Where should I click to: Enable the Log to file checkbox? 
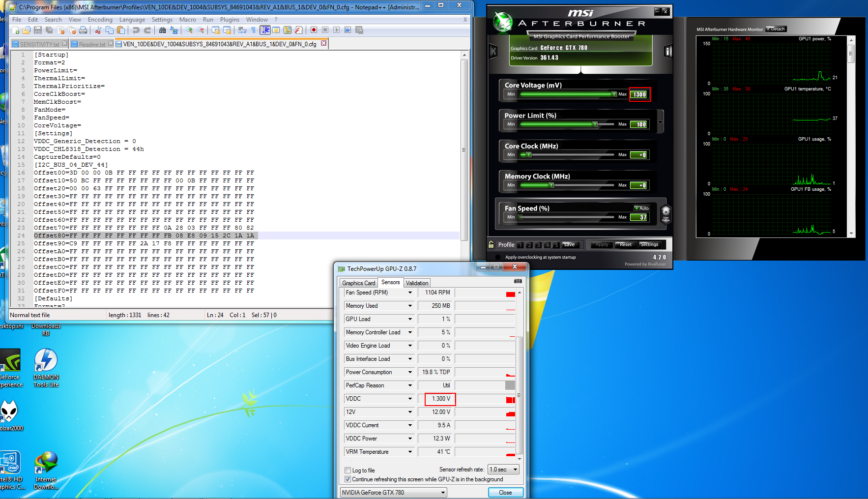click(348, 470)
